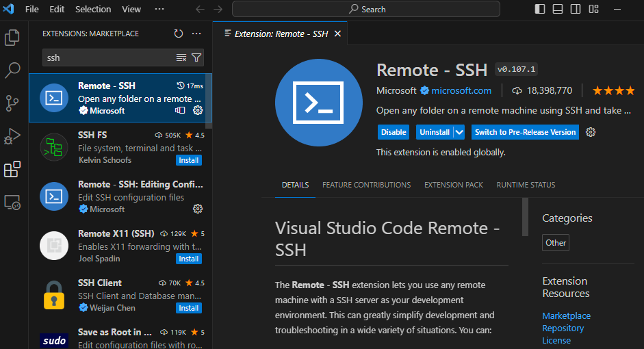Open the Source Control view
This screenshot has width=644, height=349.
[x=12, y=103]
